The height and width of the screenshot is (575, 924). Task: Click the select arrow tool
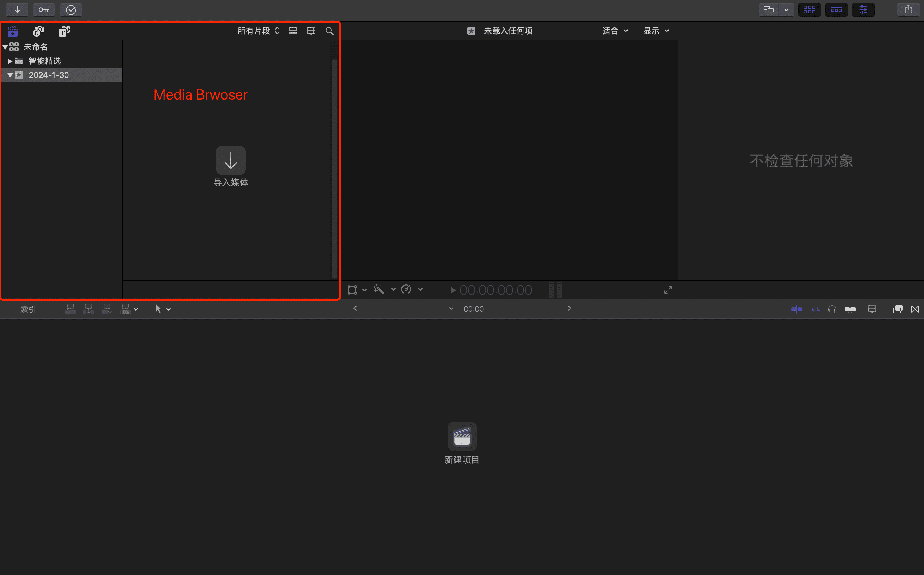(158, 309)
